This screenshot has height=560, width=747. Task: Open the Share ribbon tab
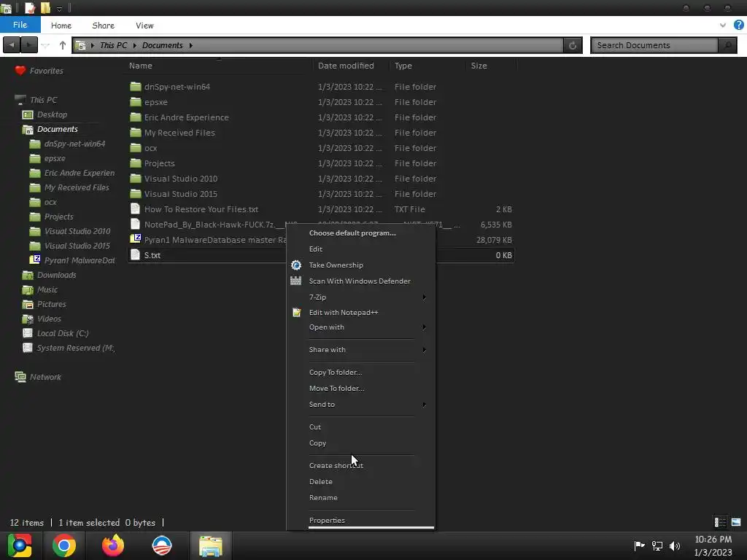point(104,26)
